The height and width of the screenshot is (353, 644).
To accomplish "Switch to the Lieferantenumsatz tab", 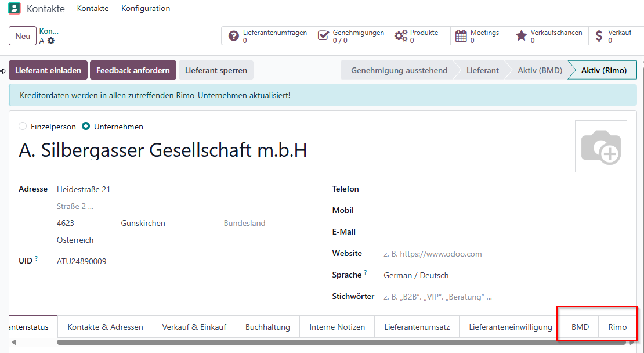I will (x=417, y=327).
